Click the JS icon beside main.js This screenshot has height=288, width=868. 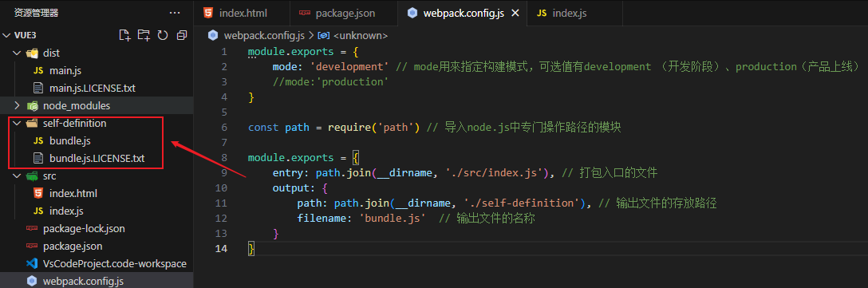click(38, 71)
